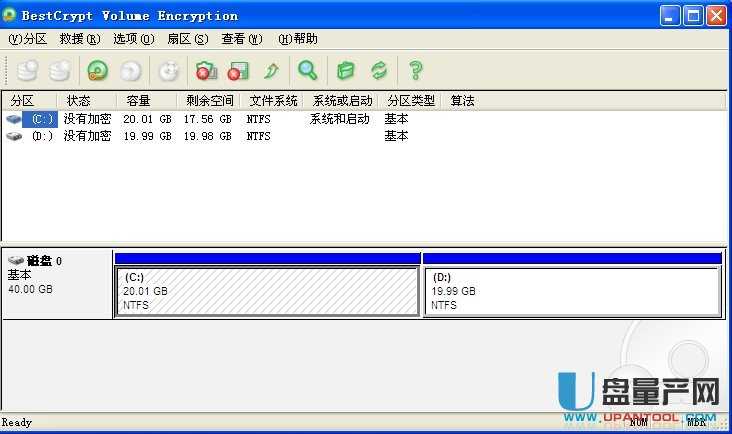Image resolution: width=732 pixels, height=434 pixels.
Task: Click the green question mark help icon
Action: [x=415, y=71]
